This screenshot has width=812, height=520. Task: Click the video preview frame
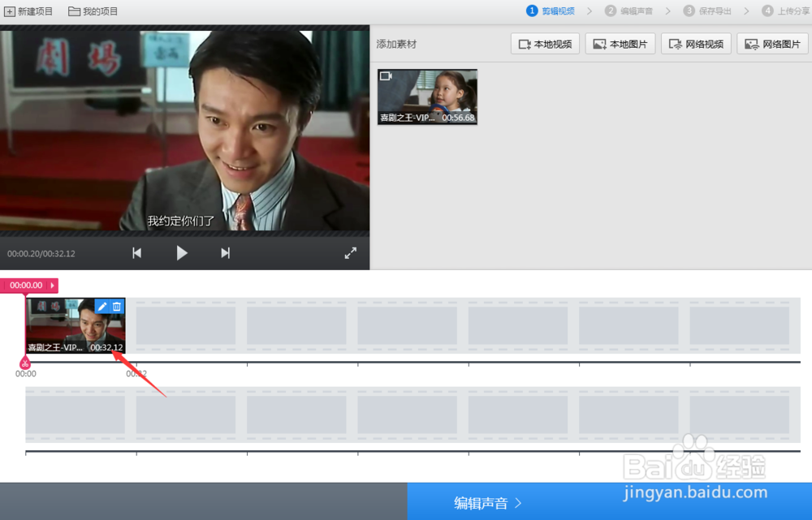point(185,131)
